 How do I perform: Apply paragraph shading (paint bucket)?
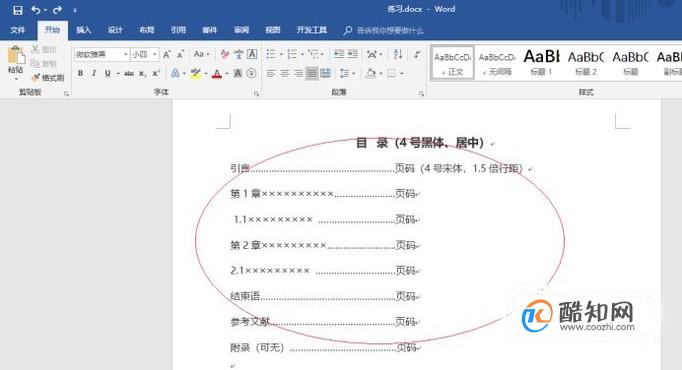371,73
